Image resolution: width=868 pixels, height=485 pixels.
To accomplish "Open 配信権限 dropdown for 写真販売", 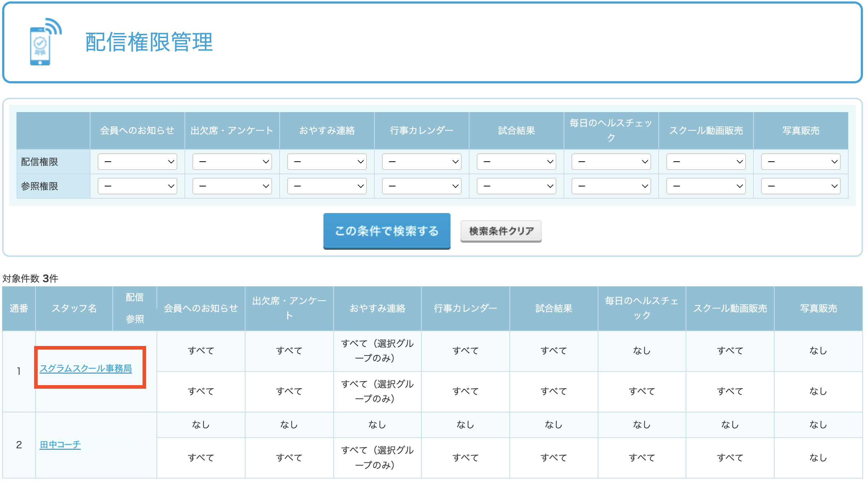I will pyautogui.click(x=801, y=162).
